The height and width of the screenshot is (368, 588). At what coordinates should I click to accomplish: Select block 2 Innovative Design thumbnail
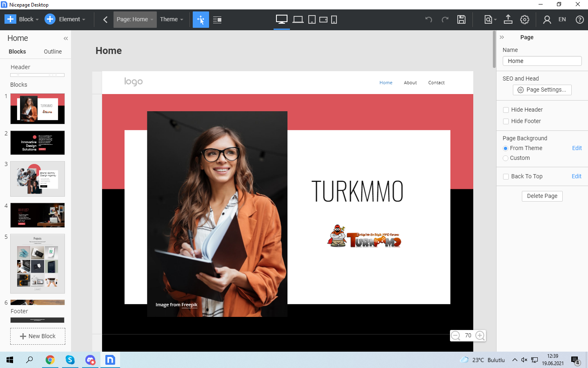(x=38, y=143)
